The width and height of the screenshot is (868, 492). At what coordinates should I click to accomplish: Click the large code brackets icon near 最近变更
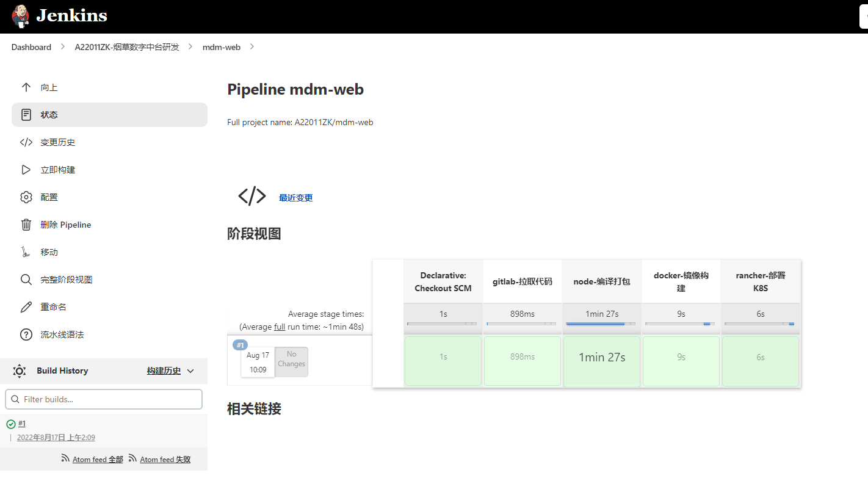252,196
